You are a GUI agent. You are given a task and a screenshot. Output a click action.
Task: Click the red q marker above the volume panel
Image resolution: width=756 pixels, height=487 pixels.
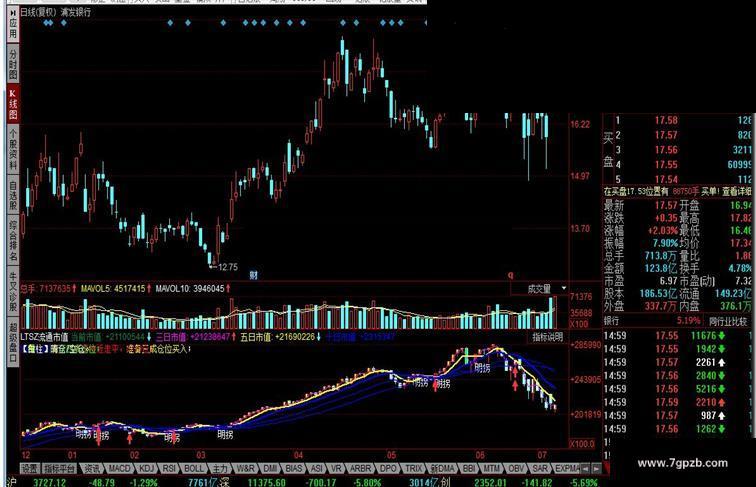tap(511, 275)
